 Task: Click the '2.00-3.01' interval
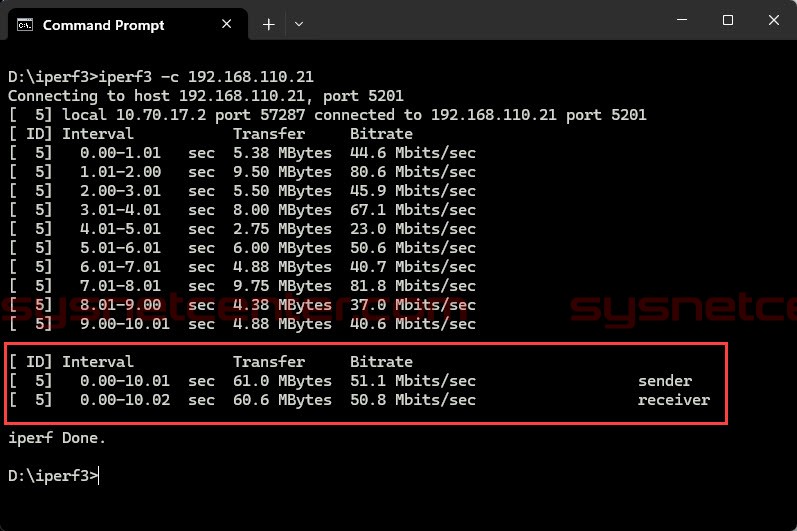(120, 191)
